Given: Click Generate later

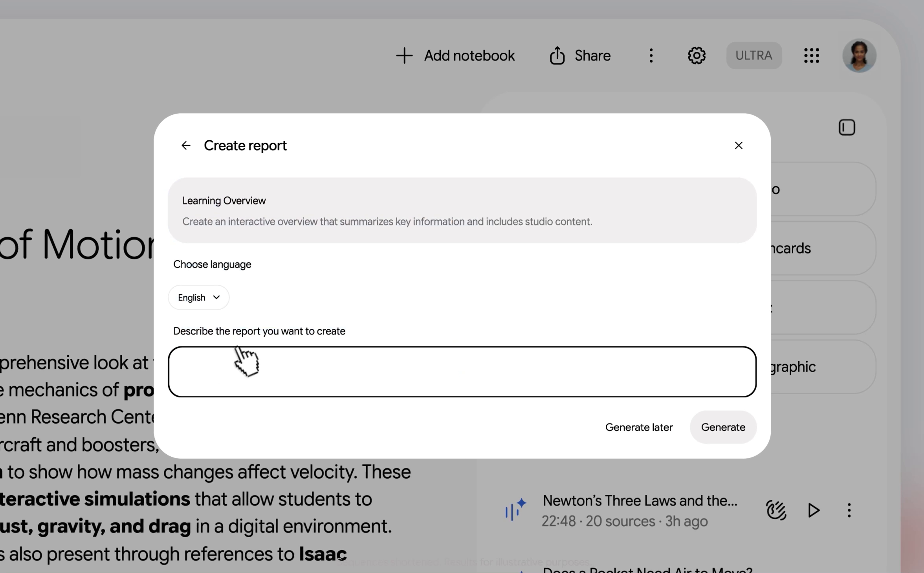Looking at the screenshot, I should (639, 427).
